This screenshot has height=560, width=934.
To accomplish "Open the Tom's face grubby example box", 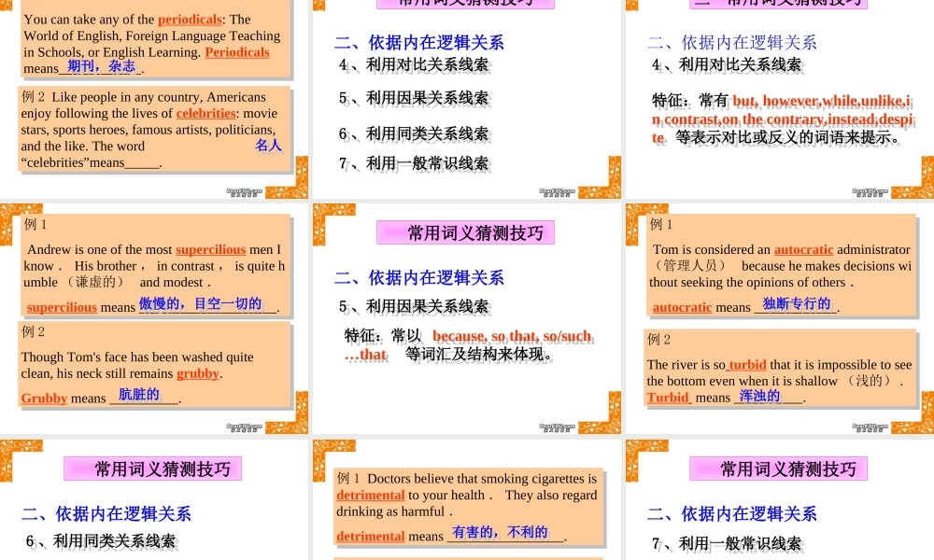I will [155, 365].
